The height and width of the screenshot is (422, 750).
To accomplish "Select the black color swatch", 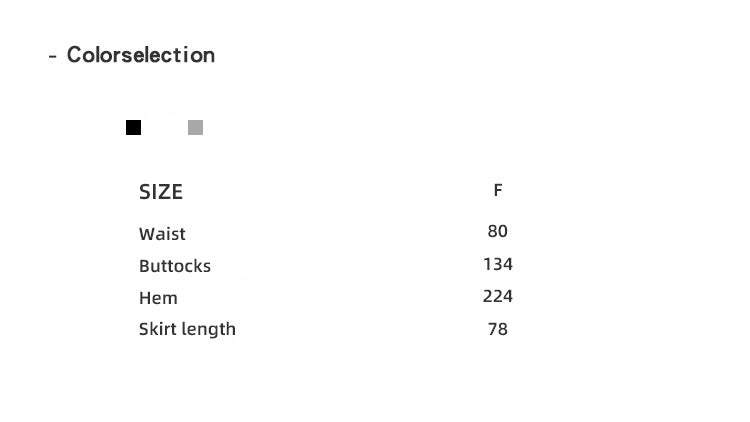I will tap(133, 127).
